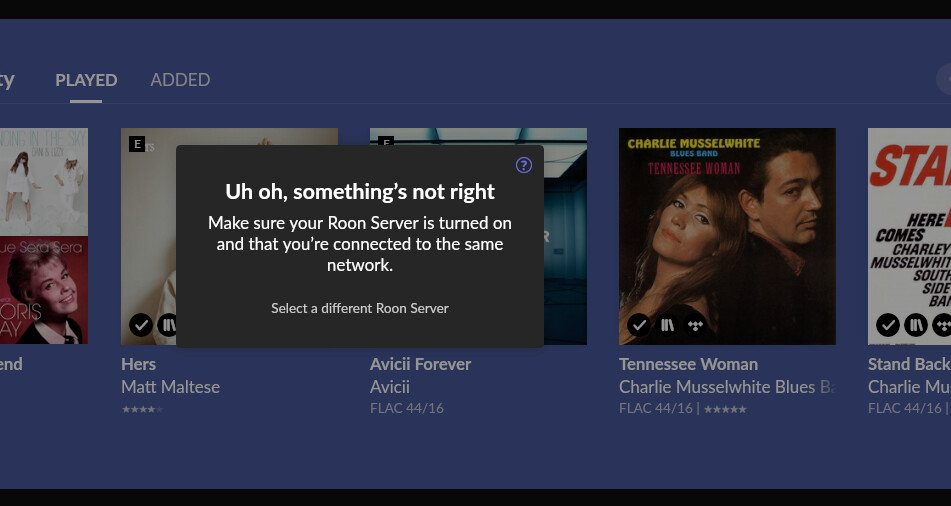Screen dimensions: 951x506
Task: Select a different Roon Server link
Action: (360, 308)
